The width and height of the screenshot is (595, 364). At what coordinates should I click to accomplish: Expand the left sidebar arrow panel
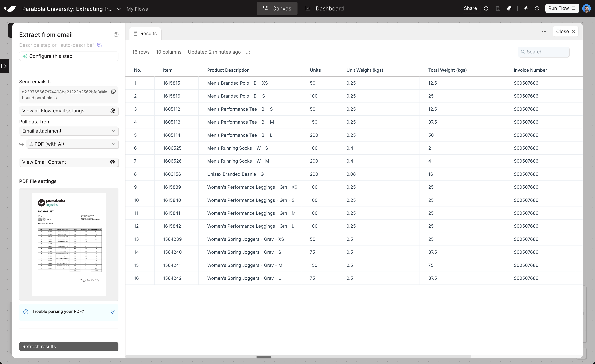pyautogui.click(x=4, y=66)
